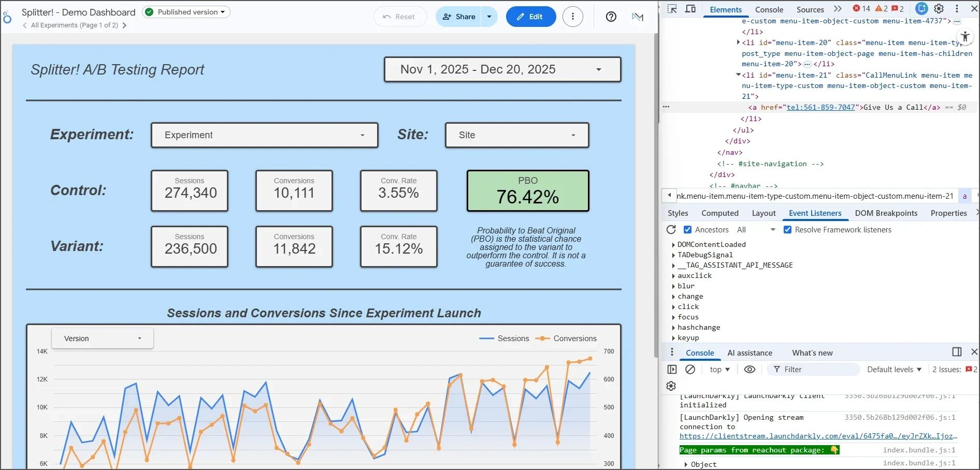980x470 pixels.
Task: Open the clientstream.launchdarkly.com link
Action: [x=818, y=436]
